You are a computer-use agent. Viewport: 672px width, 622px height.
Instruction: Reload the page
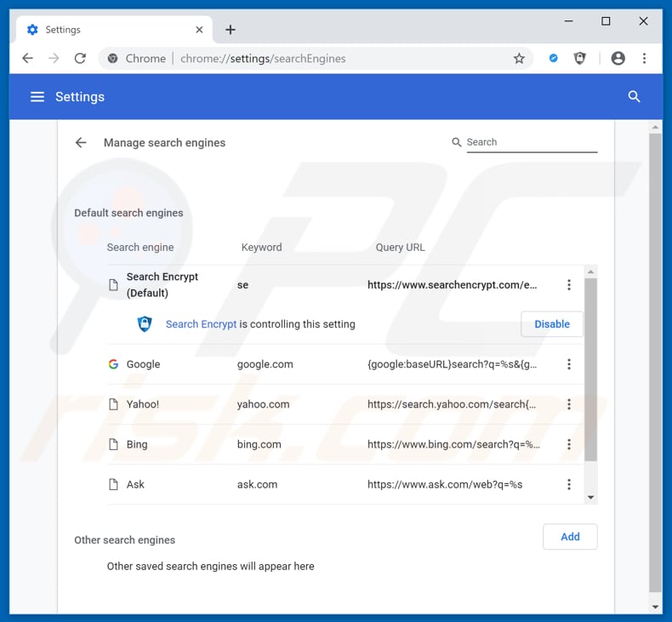pyautogui.click(x=80, y=59)
